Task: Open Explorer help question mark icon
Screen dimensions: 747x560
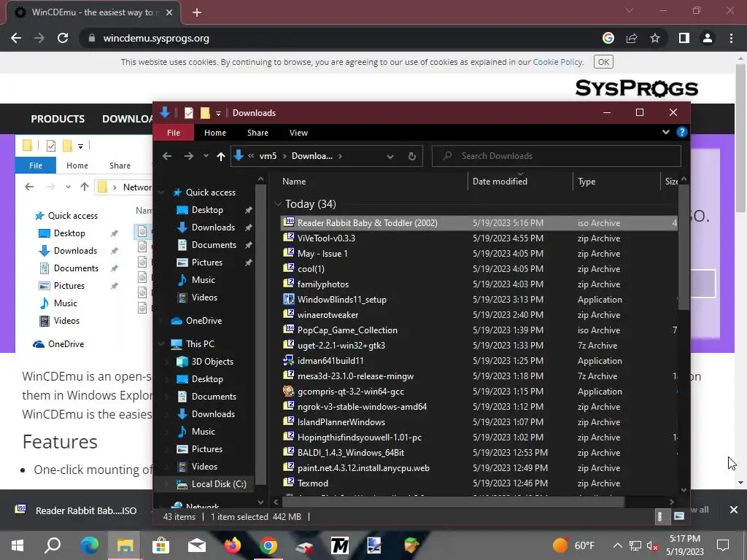Action: pos(682,133)
